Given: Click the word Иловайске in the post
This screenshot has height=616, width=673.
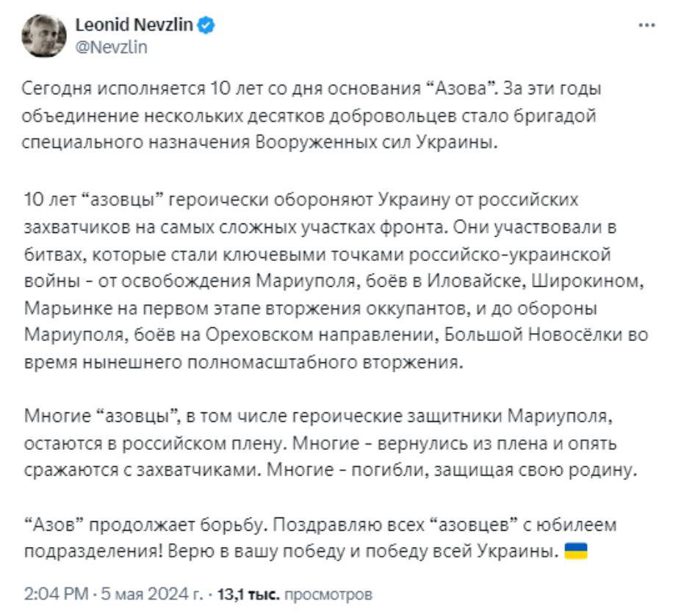Looking at the screenshot, I should (x=464, y=281).
